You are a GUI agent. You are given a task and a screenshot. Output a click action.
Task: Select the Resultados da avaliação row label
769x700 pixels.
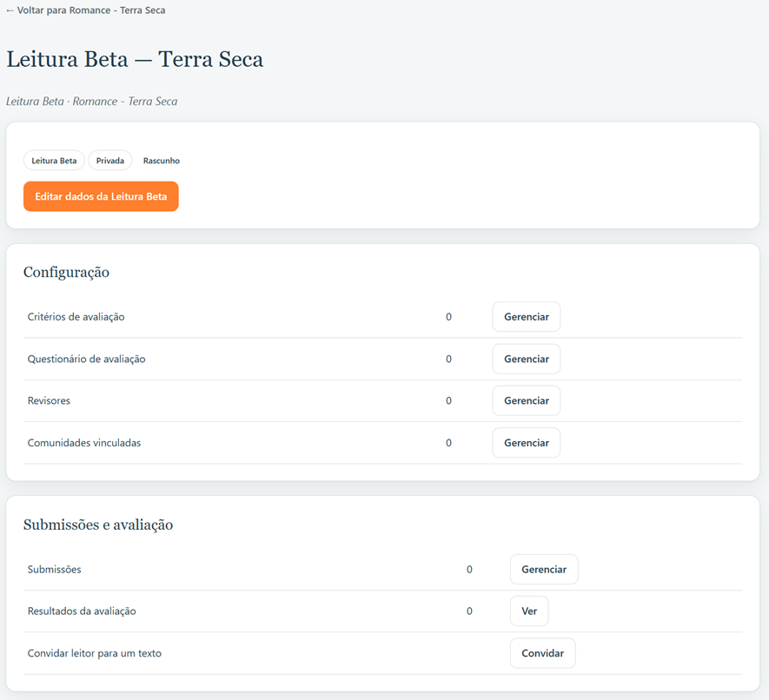click(82, 611)
